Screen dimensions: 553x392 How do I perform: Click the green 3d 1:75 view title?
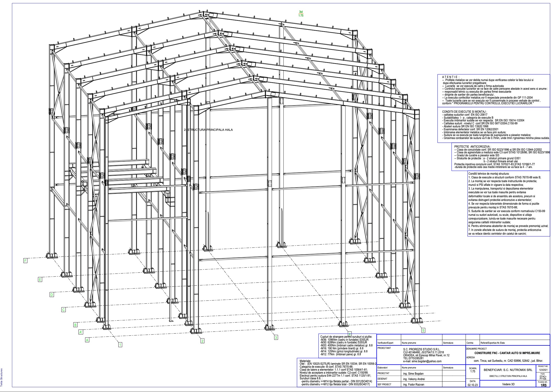301,14
